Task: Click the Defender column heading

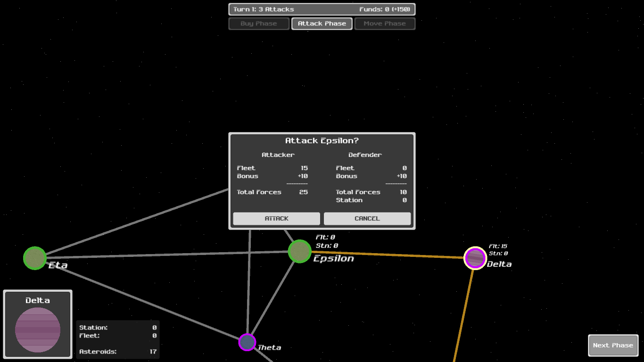Action: (365, 155)
